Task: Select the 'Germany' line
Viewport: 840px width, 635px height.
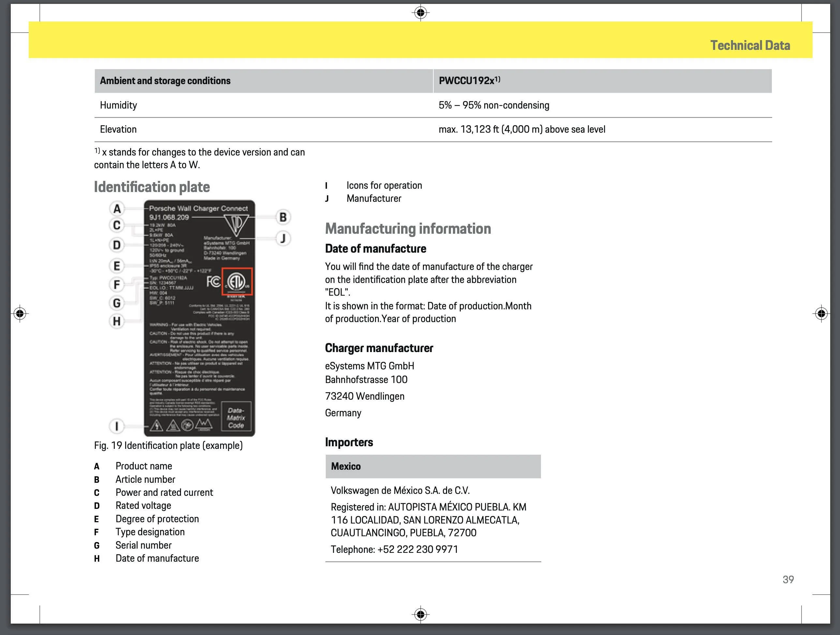Action: (343, 413)
